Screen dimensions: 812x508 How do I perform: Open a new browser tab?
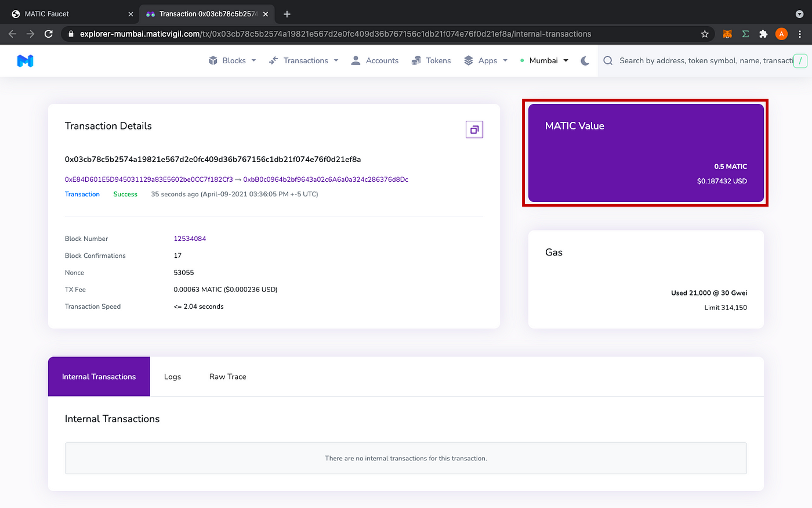[x=287, y=14]
